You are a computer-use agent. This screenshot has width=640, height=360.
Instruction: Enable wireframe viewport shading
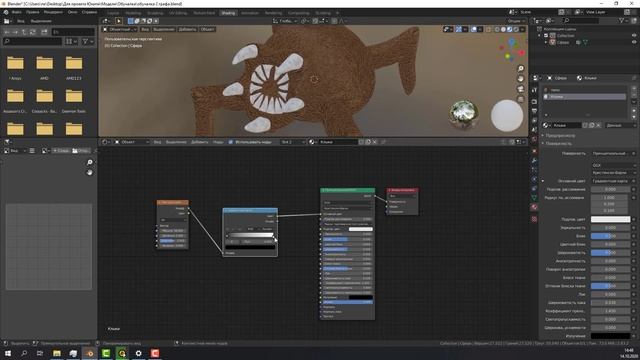click(x=497, y=29)
